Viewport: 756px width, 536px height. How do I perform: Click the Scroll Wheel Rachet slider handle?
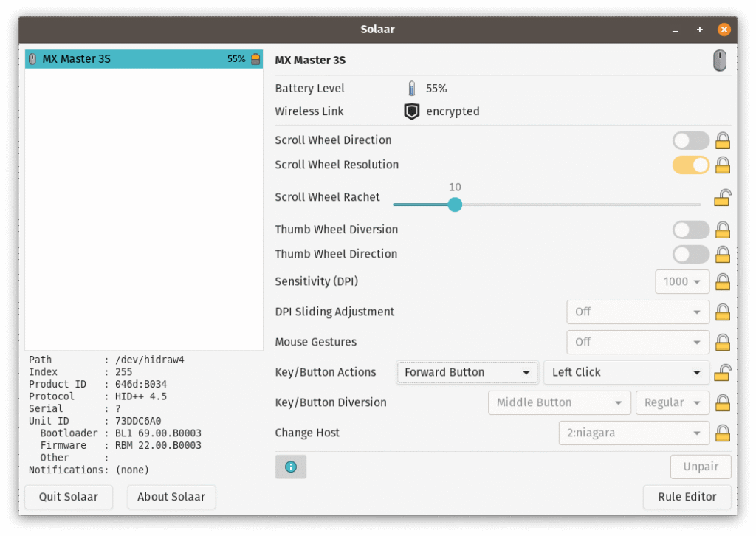click(455, 205)
